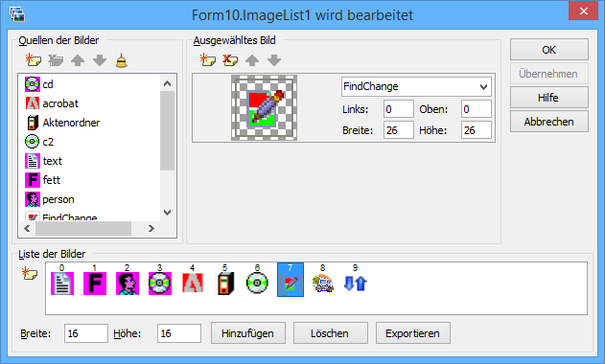Click the Exportieren button
This screenshot has width=605, height=364.
pyautogui.click(x=413, y=333)
